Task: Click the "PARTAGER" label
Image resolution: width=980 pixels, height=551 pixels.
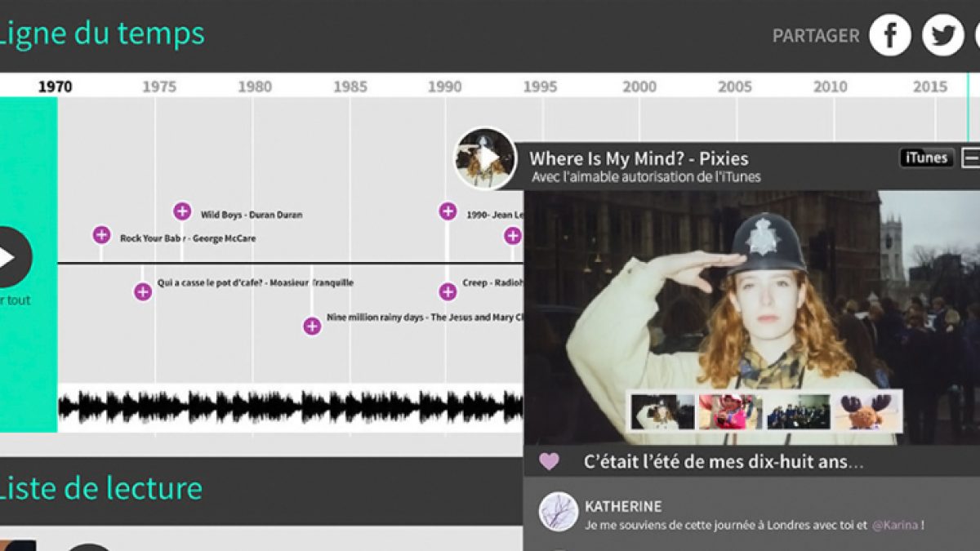Action: 816,36
